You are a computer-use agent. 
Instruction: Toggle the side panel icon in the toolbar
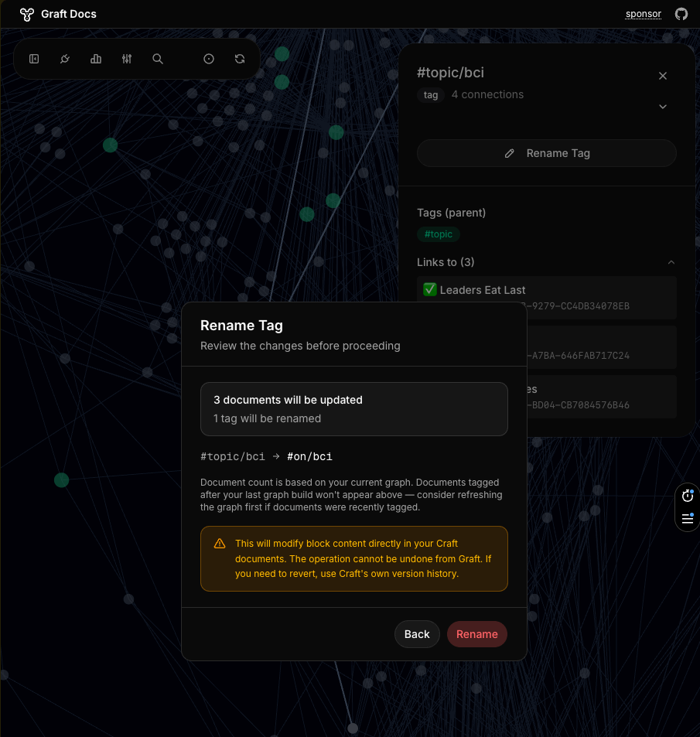pos(34,59)
